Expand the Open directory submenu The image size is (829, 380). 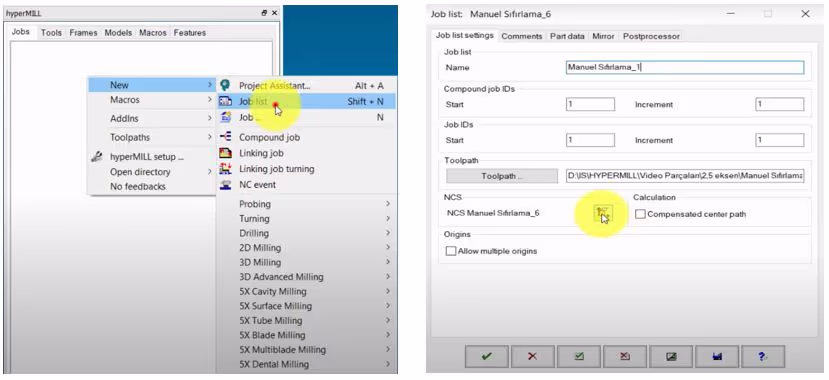[x=152, y=172]
